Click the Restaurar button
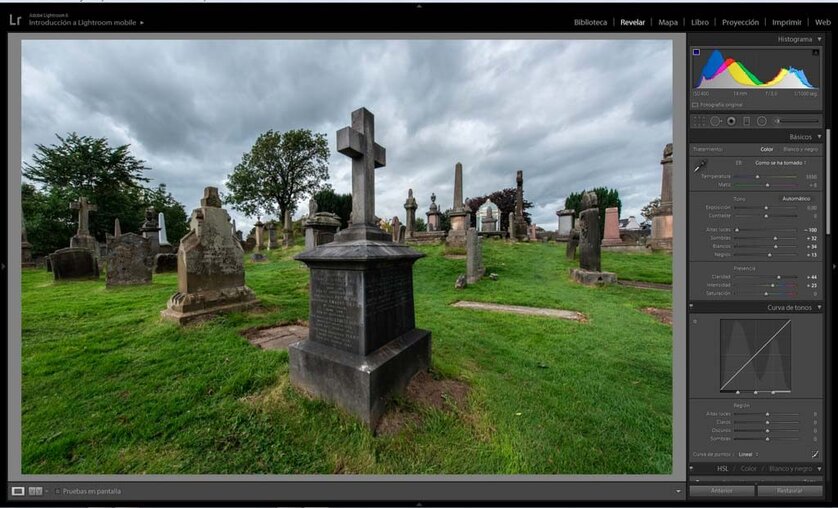The height and width of the screenshot is (508, 838). (x=790, y=491)
